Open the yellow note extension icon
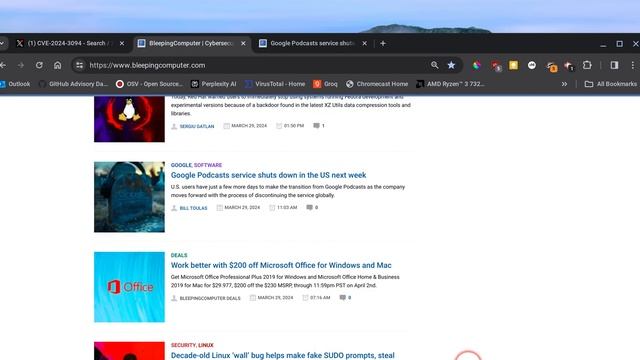The height and width of the screenshot is (360, 640). (513, 65)
